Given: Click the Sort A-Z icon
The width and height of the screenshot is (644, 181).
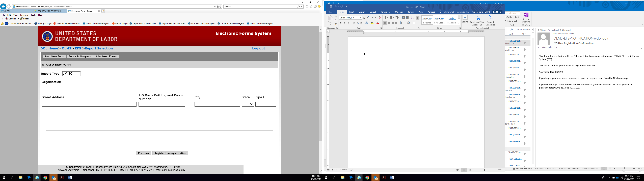Looking at the screenshot, I should tap(412, 17).
